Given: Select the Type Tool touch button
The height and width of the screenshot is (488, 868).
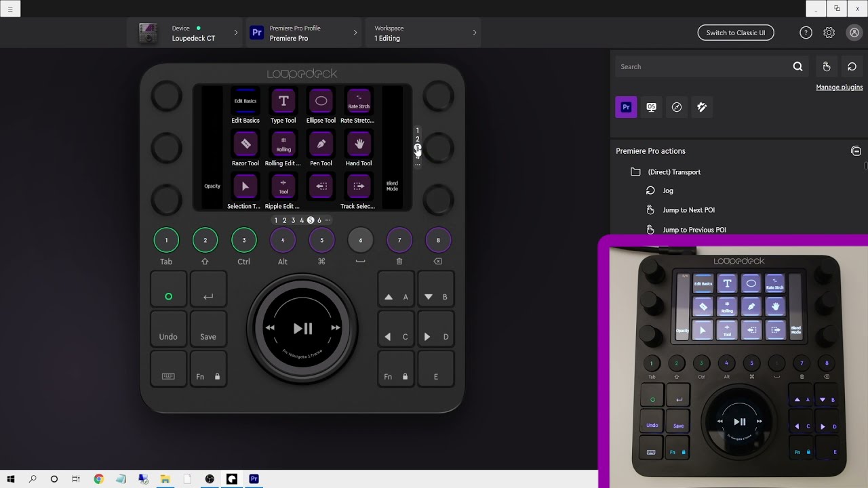Looking at the screenshot, I should (283, 102).
